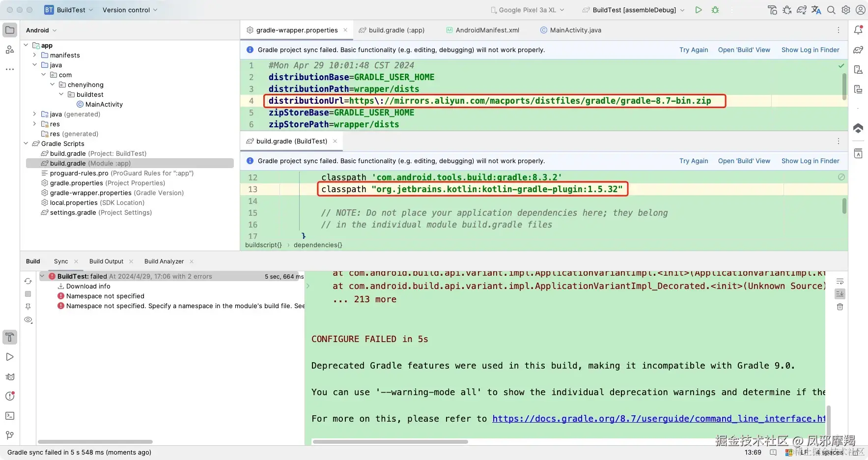
Task: Close the build.gradle (BuildTest) tab
Action: coord(335,141)
